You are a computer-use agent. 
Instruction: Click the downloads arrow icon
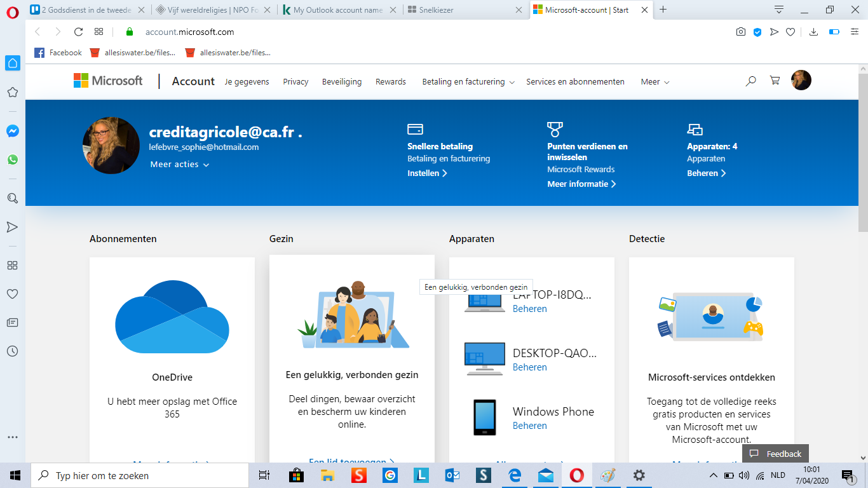[813, 32]
